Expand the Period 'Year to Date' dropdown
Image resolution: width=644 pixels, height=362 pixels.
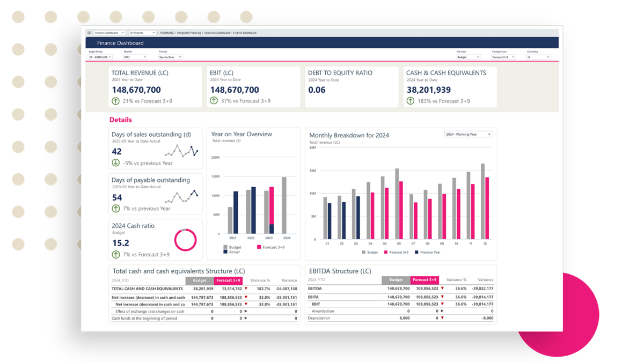point(171,57)
